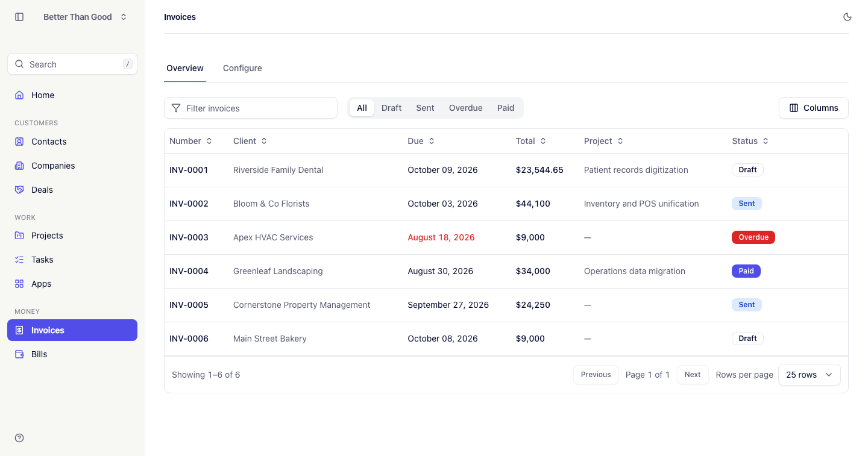This screenshot has height=456, width=868.
Task: Click the Invoices receipt icon
Action: (x=19, y=330)
